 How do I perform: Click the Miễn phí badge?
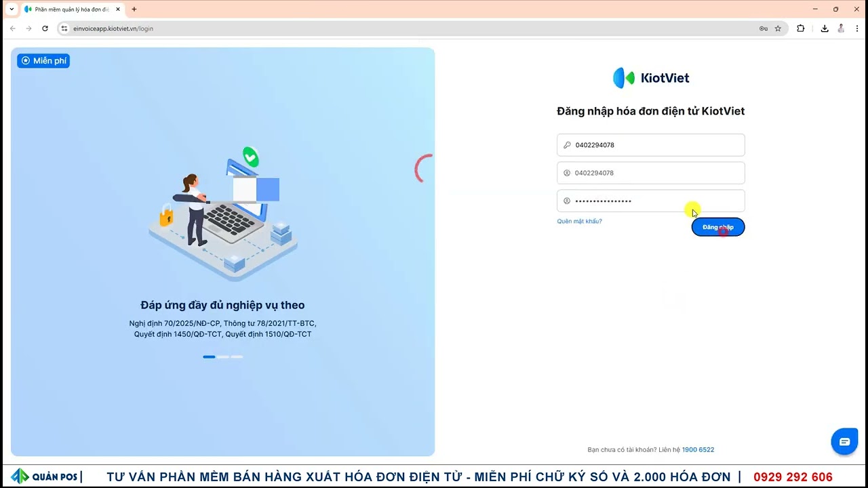coord(43,61)
